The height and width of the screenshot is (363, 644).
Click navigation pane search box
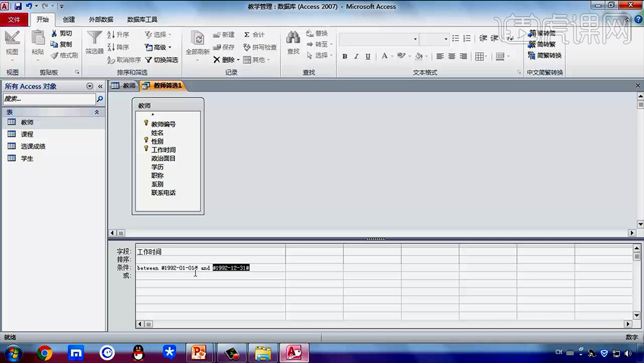click(49, 98)
